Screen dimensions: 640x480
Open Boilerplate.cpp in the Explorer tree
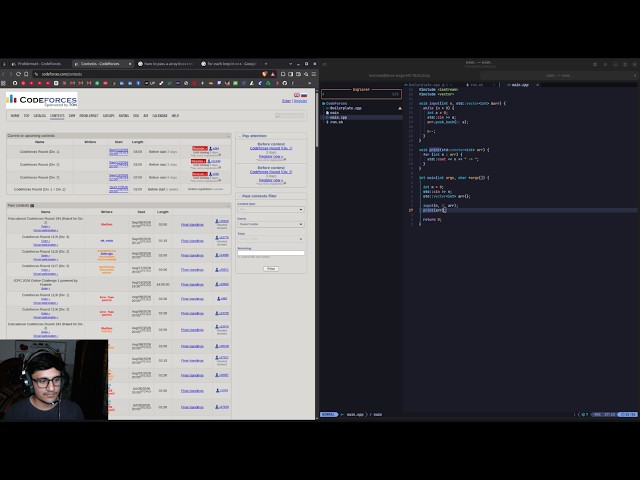(x=345, y=108)
